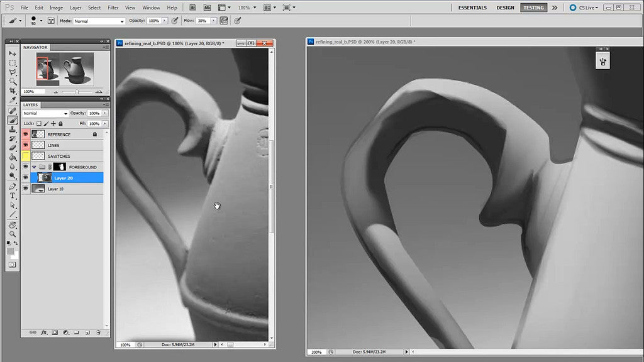Select the Dodge tool
Image resolution: width=644 pixels, height=362 pixels.
(13, 176)
